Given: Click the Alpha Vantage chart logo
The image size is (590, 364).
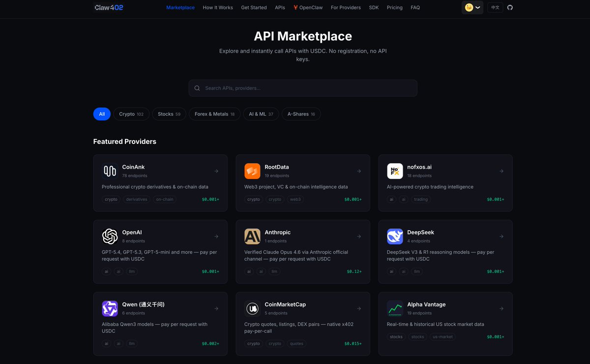Looking at the screenshot, I should [x=395, y=308].
